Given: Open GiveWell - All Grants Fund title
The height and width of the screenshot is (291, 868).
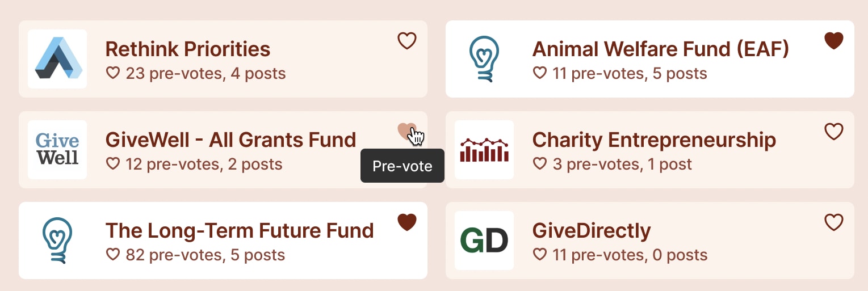Looking at the screenshot, I should point(230,140).
